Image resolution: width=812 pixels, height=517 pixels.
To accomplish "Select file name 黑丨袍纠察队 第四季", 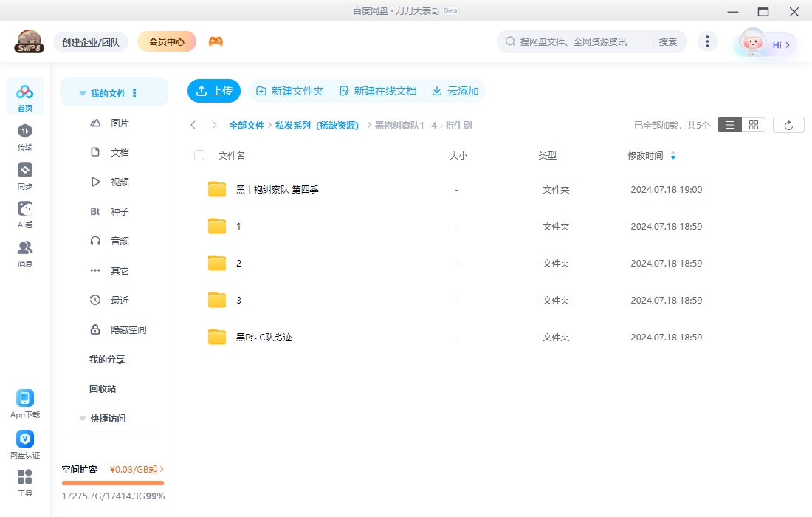I will pos(277,190).
